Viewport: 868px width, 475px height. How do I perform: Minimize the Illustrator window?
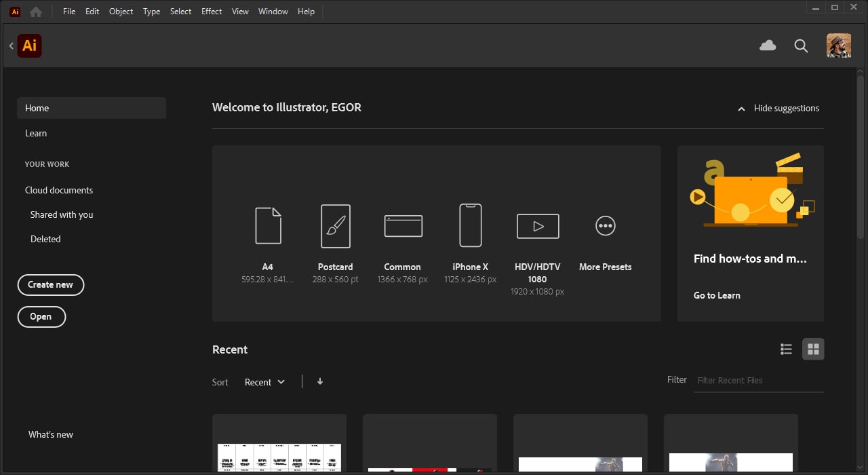click(x=816, y=7)
